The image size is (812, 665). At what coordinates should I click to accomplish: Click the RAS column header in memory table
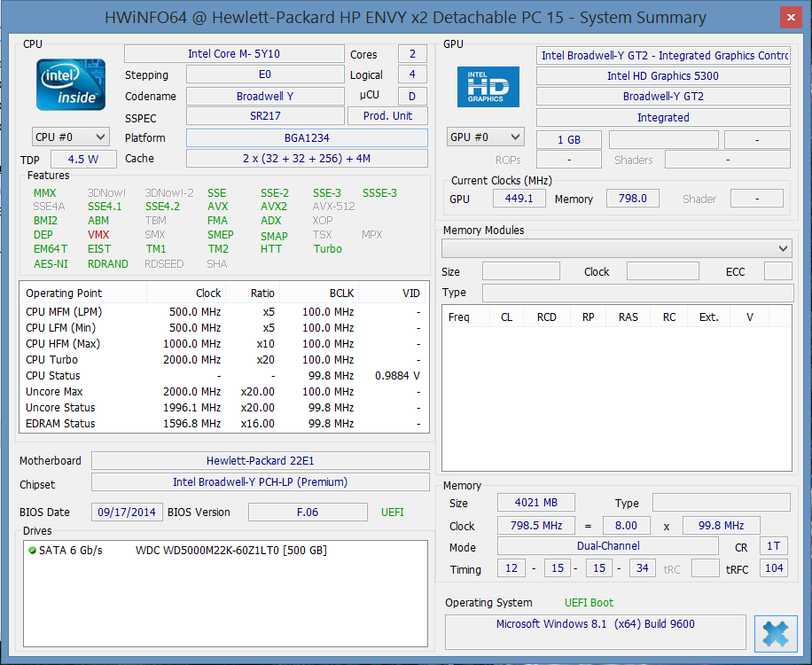click(629, 317)
